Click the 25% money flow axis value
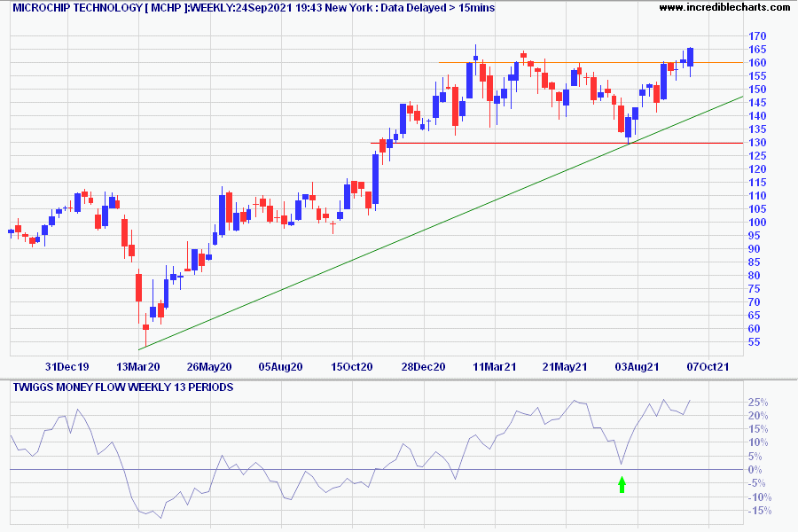This screenshot has width=798, height=532. click(x=758, y=403)
